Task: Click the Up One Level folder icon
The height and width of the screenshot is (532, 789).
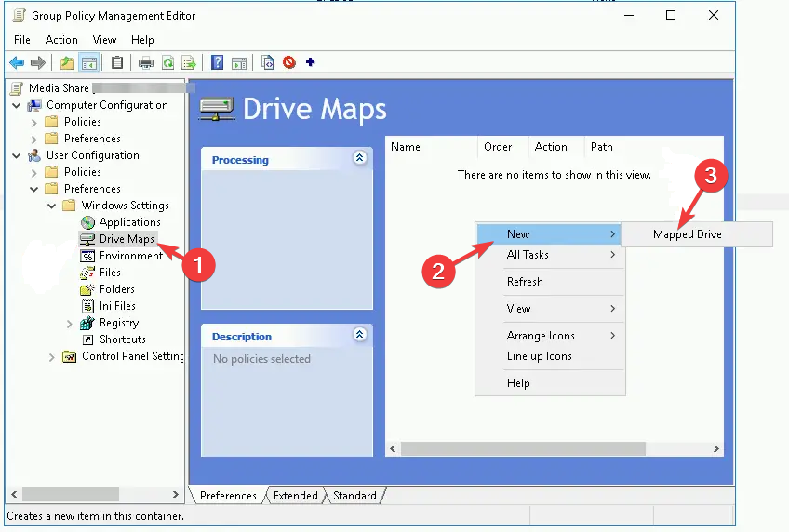Action: pyautogui.click(x=67, y=63)
